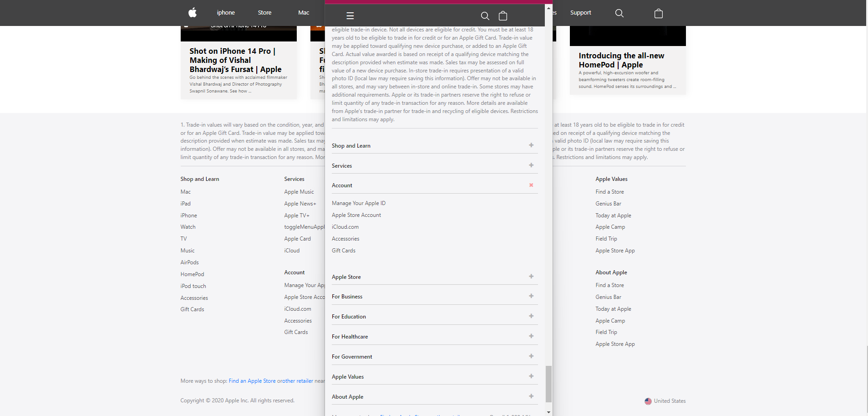Click the search icon in the mobile panel
868x416 pixels.
[x=485, y=16]
